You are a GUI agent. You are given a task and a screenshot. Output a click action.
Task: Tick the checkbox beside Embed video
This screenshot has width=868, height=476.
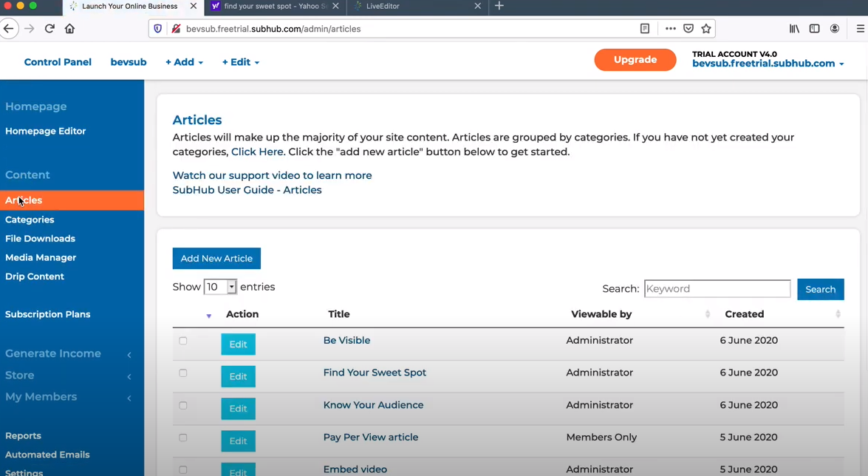tap(182, 469)
